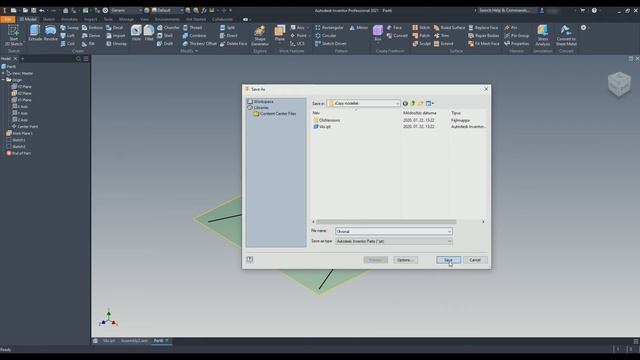Select the Emboss tool
Image resolution: width=640 pixels, height=360 pixels.
pos(92,28)
